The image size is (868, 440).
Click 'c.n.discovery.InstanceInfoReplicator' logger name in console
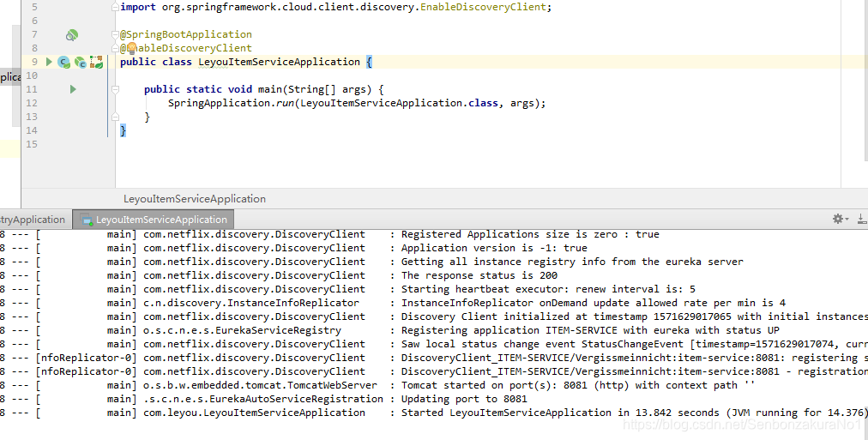click(x=251, y=303)
